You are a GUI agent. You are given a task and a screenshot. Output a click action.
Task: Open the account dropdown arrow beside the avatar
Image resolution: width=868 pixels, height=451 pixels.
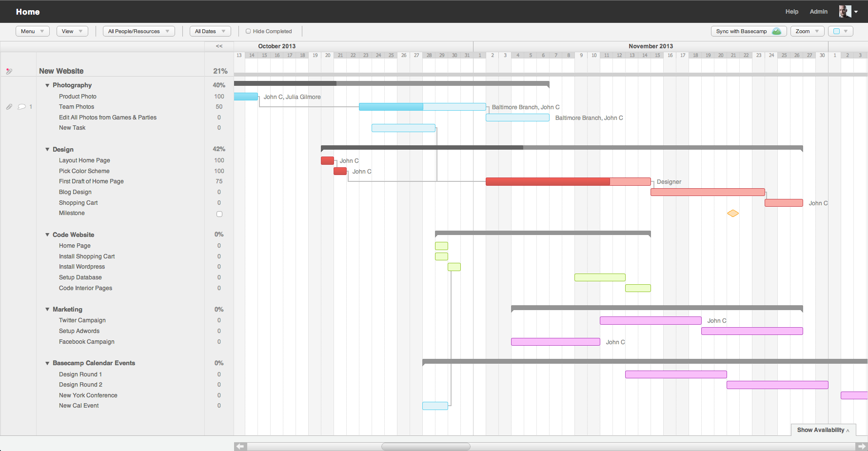click(856, 12)
